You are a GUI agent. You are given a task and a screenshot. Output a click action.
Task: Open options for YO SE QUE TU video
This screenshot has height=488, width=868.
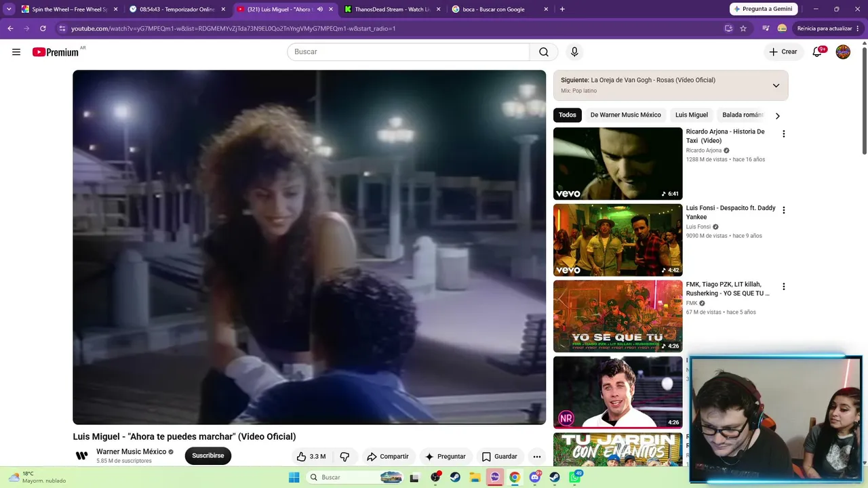783,287
